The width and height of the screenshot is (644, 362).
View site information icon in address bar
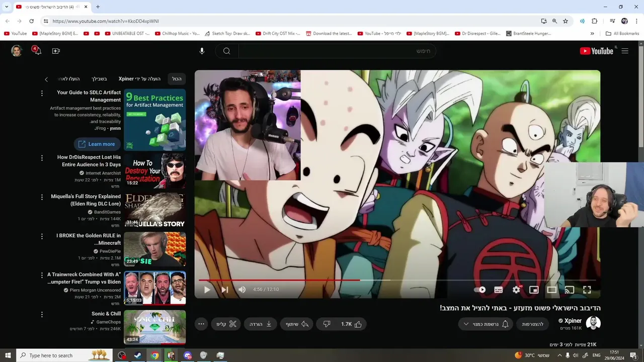pos(46,21)
